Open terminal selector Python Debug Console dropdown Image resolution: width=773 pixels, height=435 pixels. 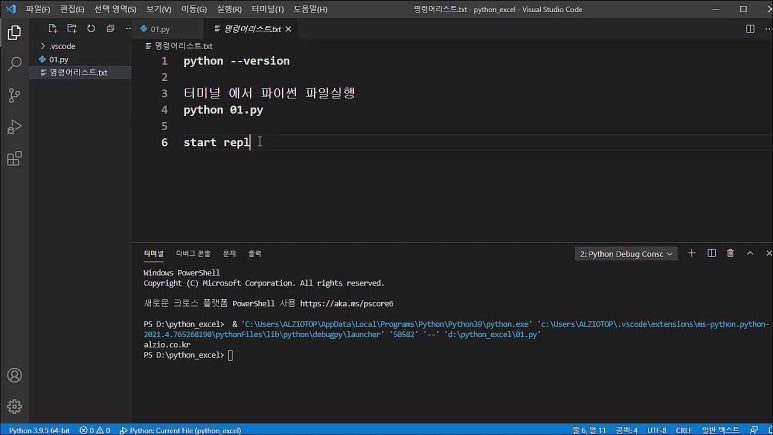626,254
